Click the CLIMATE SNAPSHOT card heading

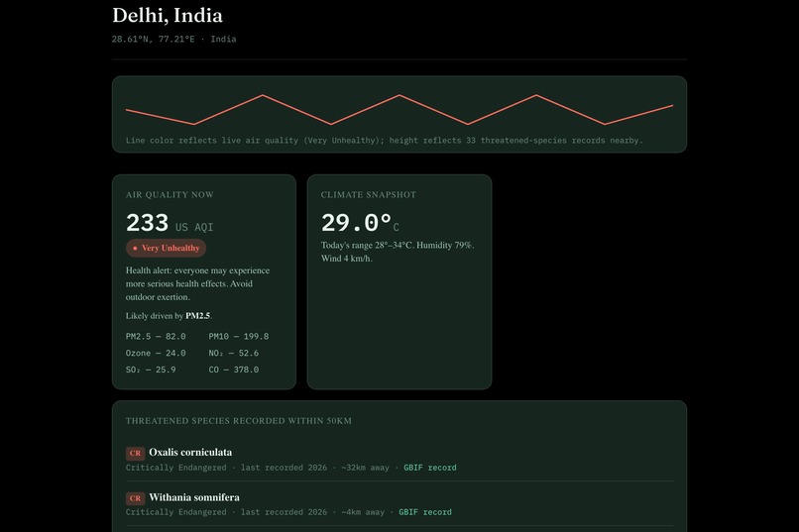tap(369, 194)
